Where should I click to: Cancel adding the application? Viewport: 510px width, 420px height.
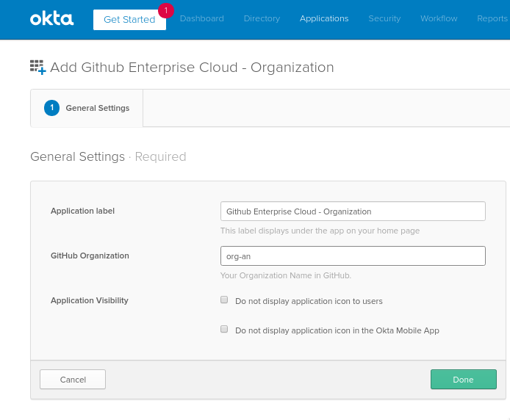click(73, 380)
